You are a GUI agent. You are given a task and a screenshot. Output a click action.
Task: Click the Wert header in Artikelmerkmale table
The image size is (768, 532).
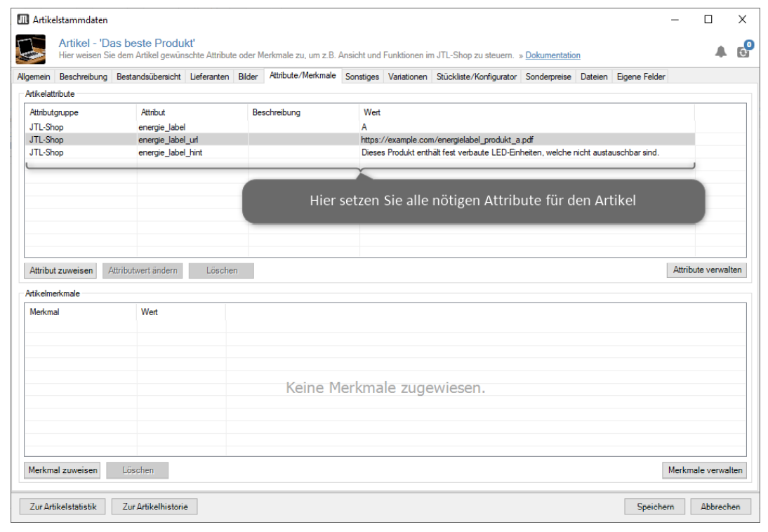tap(181, 312)
